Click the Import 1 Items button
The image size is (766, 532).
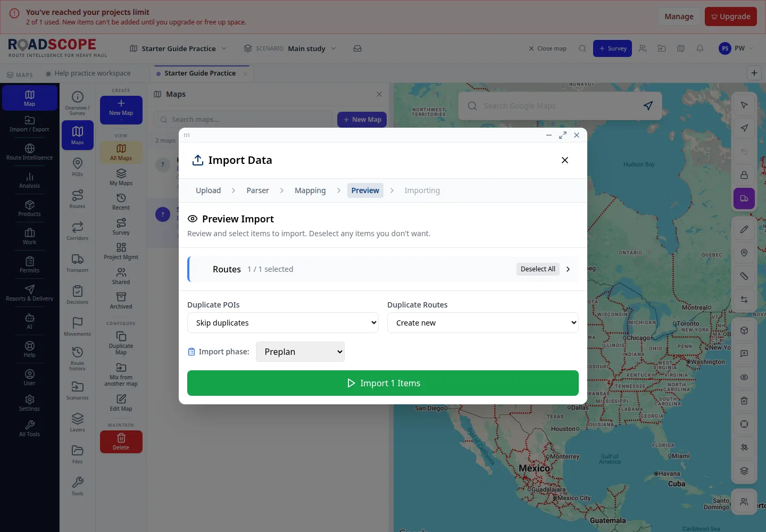click(383, 383)
